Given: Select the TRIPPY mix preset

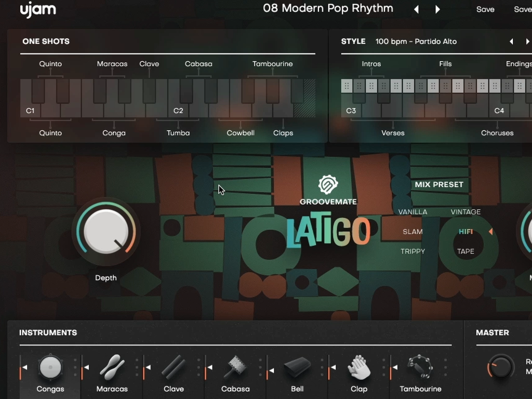Looking at the screenshot, I should (x=413, y=251).
